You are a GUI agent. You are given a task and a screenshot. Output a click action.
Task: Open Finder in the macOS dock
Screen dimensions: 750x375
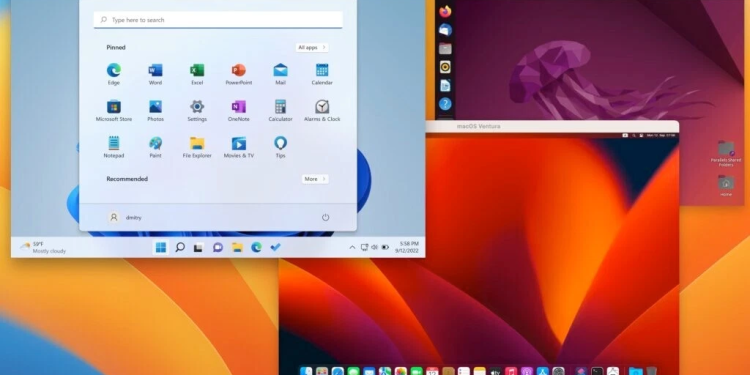[x=306, y=371]
